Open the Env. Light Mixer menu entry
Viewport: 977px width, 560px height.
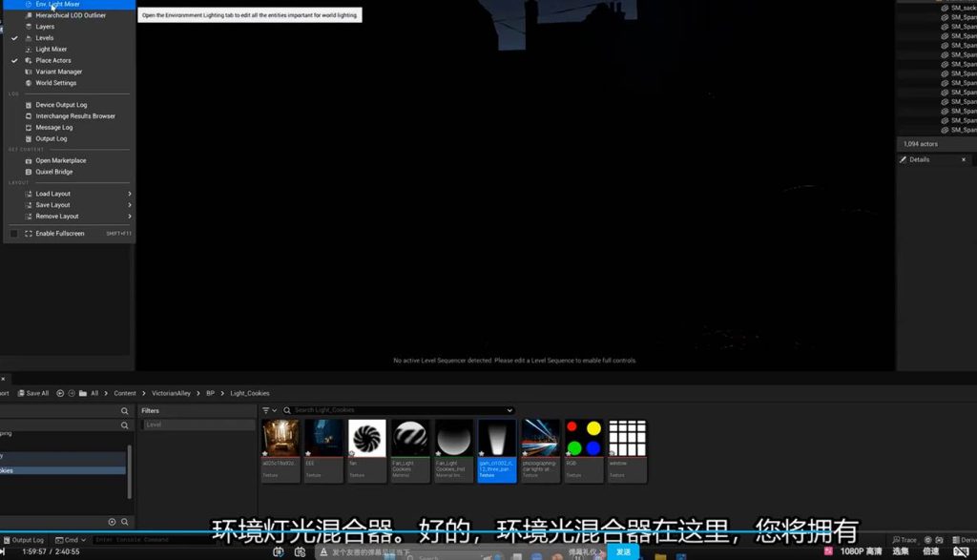coord(57,5)
